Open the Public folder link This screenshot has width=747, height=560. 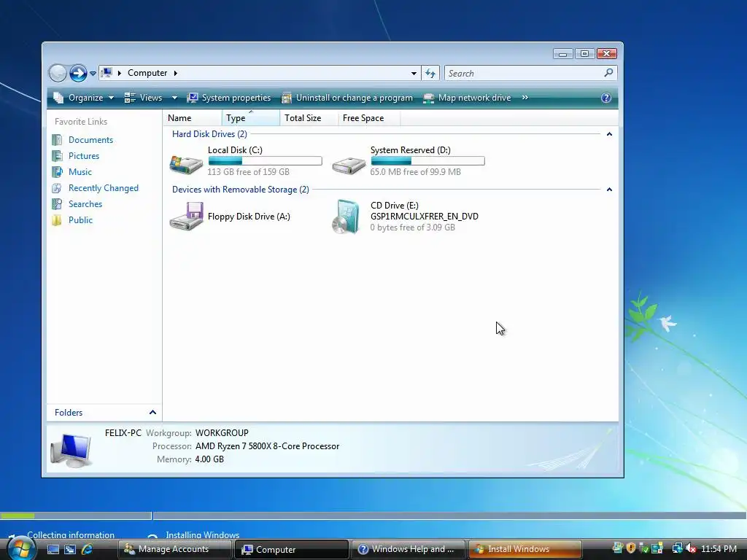point(80,220)
